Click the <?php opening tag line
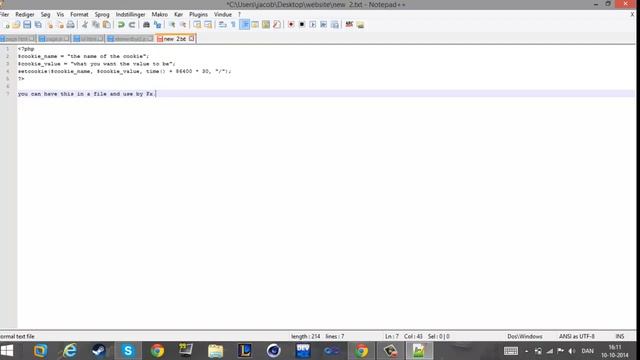The width and height of the screenshot is (640, 360). [26, 49]
